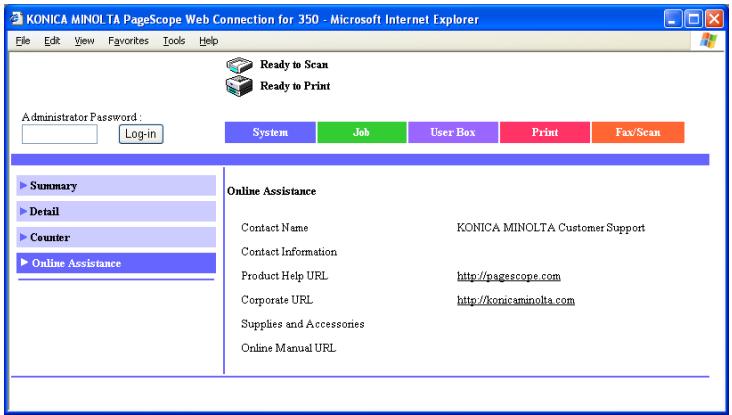The width and height of the screenshot is (732, 415).
Task: Open the Tools menu
Action: (x=174, y=41)
